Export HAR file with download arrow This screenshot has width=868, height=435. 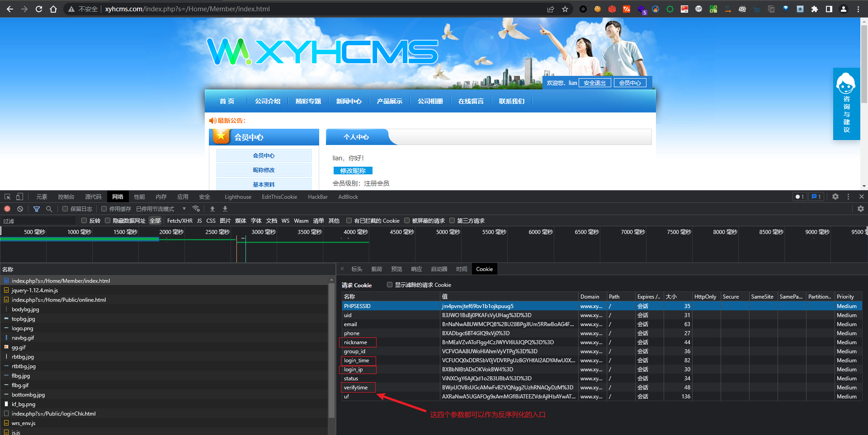coord(225,209)
